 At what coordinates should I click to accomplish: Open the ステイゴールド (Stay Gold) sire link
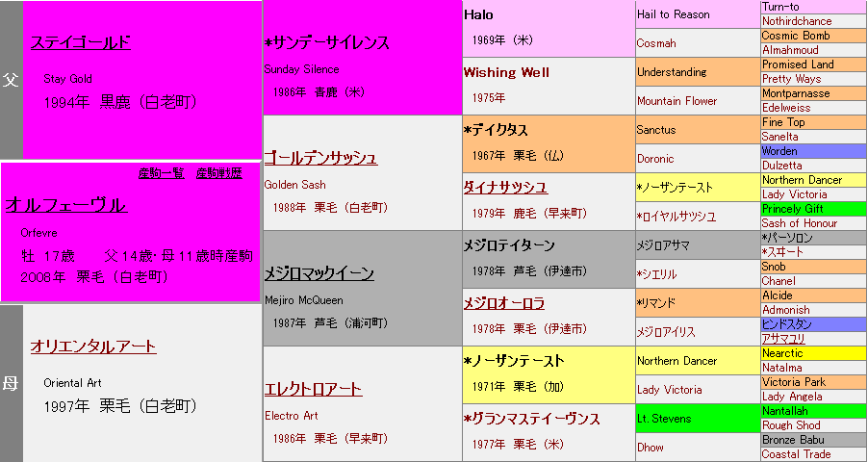80,42
